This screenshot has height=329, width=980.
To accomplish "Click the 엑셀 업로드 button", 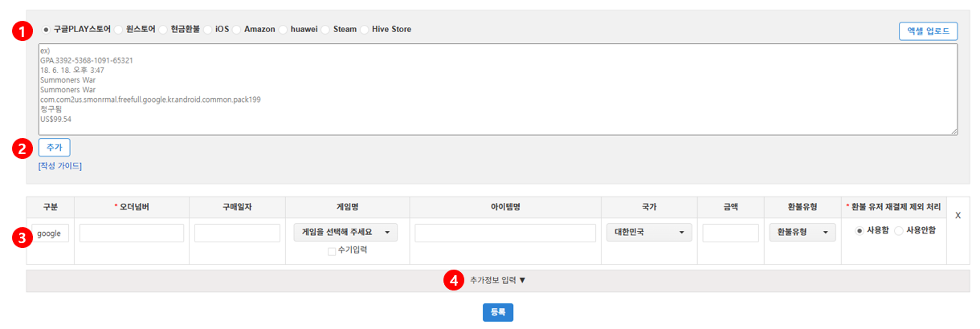I will click(928, 31).
